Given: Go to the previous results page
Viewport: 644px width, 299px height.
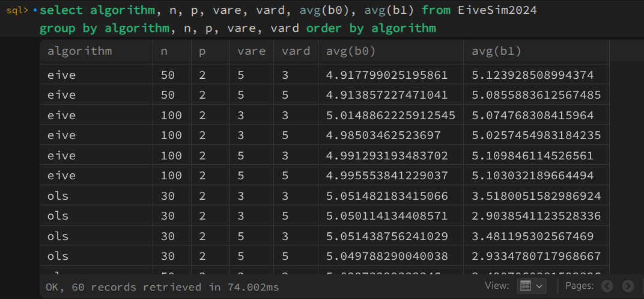Looking at the screenshot, I should (x=607, y=286).
